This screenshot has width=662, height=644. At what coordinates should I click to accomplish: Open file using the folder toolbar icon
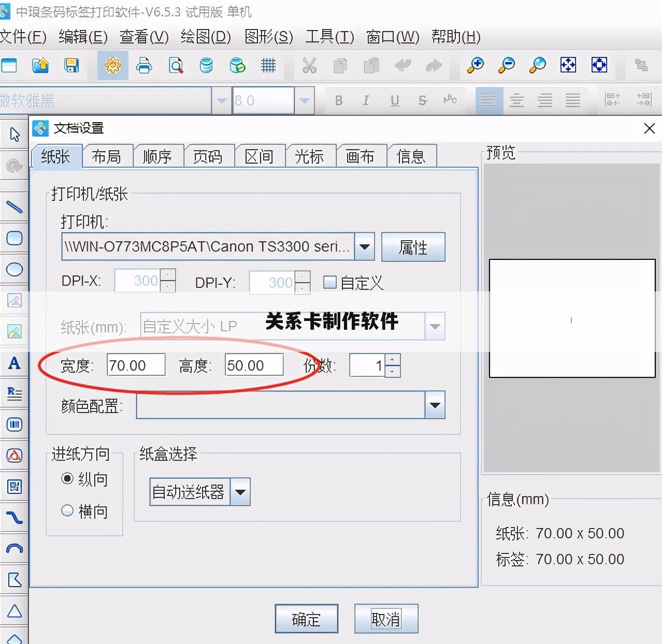(x=40, y=66)
